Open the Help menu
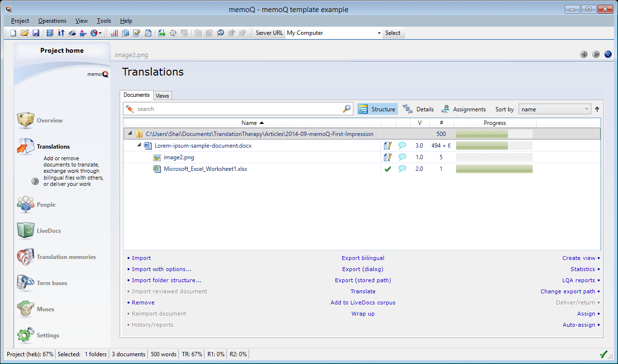The height and width of the screenshot is (364, 618). pyautogui.click(x=126, y=21)
